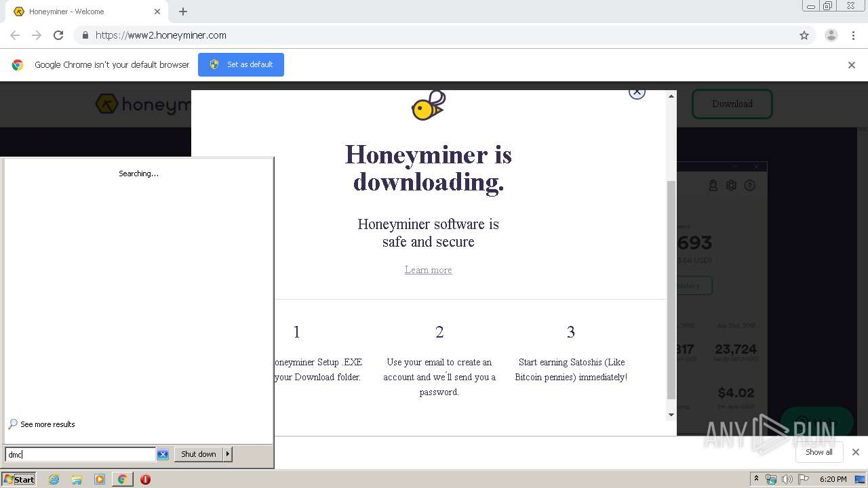Reload the Honeyminer page
This screenshot has height=488, width=868.
pyautogui.click(x=58, y=35)
